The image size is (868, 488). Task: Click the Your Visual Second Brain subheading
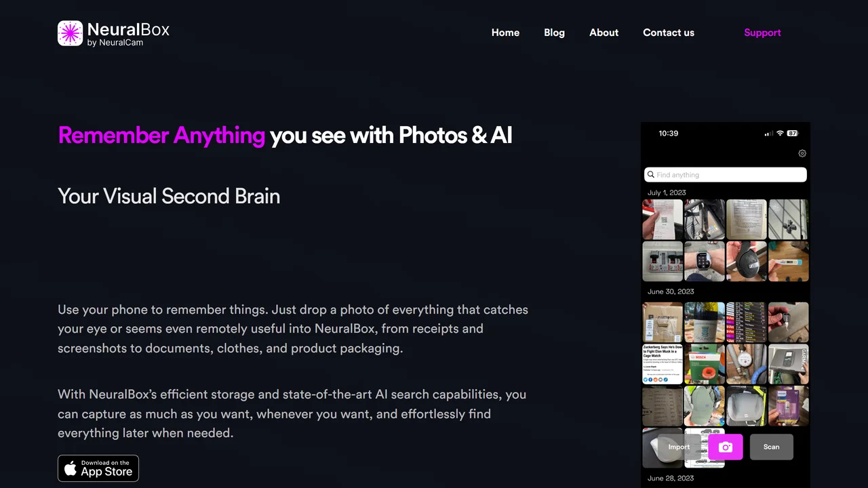pos(169,197)
